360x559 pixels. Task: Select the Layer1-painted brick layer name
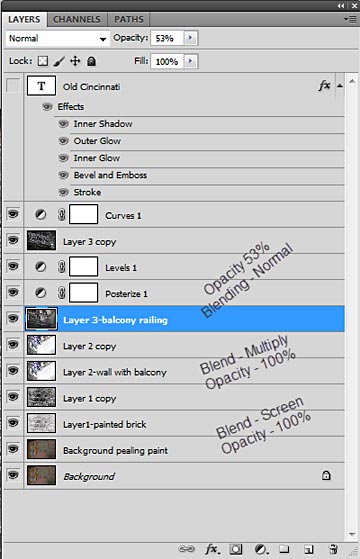tap(104, 424)
